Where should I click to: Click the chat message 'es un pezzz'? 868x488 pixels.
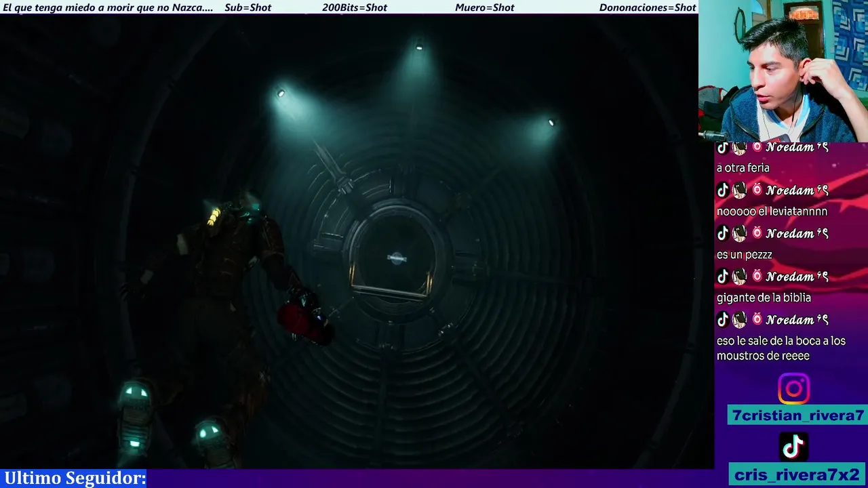[x=744, y=255]
